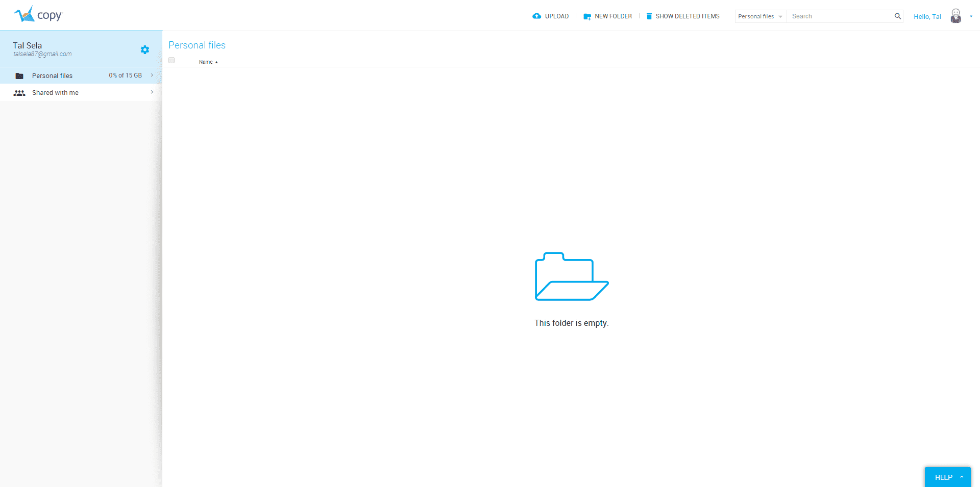The image size is (980, 487).
Task: Expand the HELP panel arrow
Action: 962,477
